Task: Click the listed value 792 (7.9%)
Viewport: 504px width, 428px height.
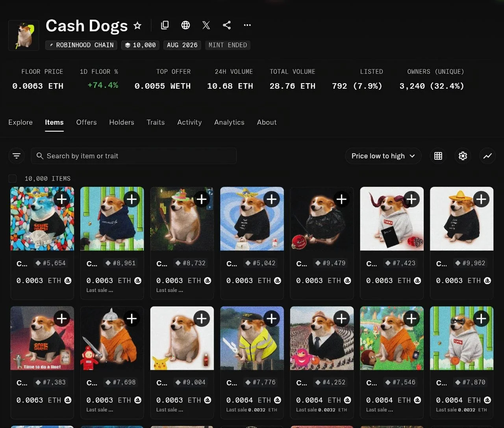Action: pos(357,86)
